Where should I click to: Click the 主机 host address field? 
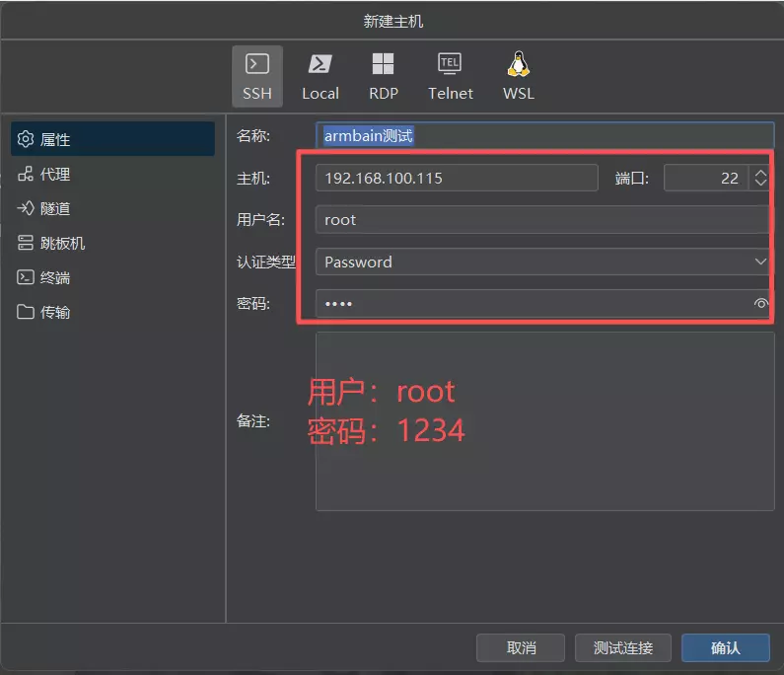click(x=457, y=179)
